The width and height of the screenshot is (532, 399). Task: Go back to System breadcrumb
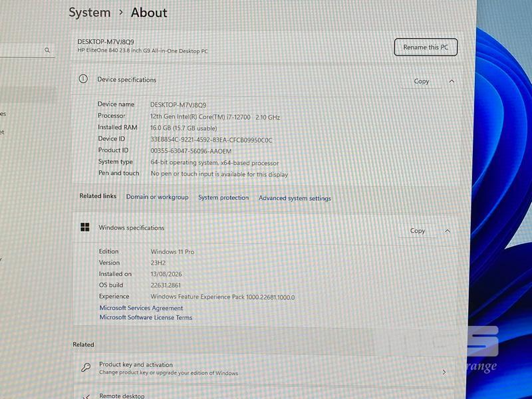point(90,13)
